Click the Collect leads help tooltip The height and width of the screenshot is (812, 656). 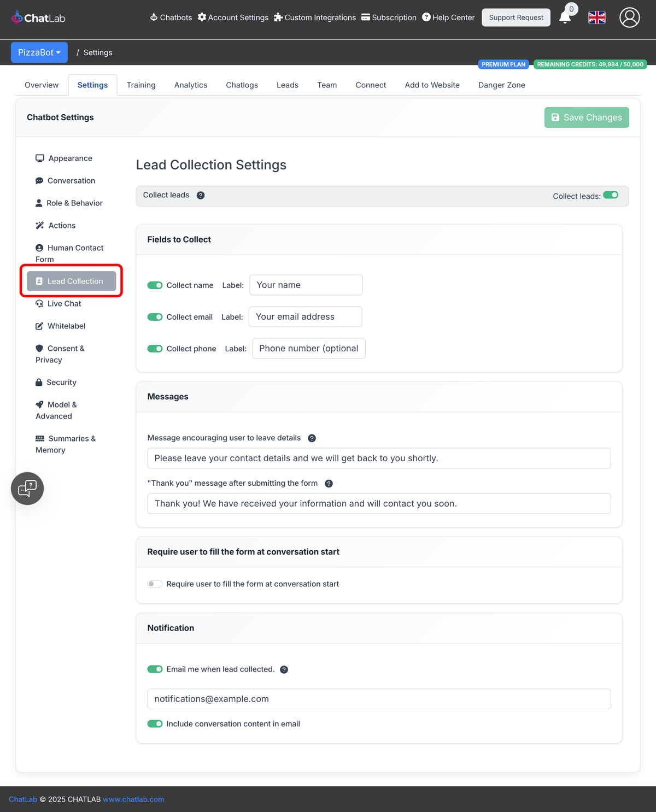[201, 195]
